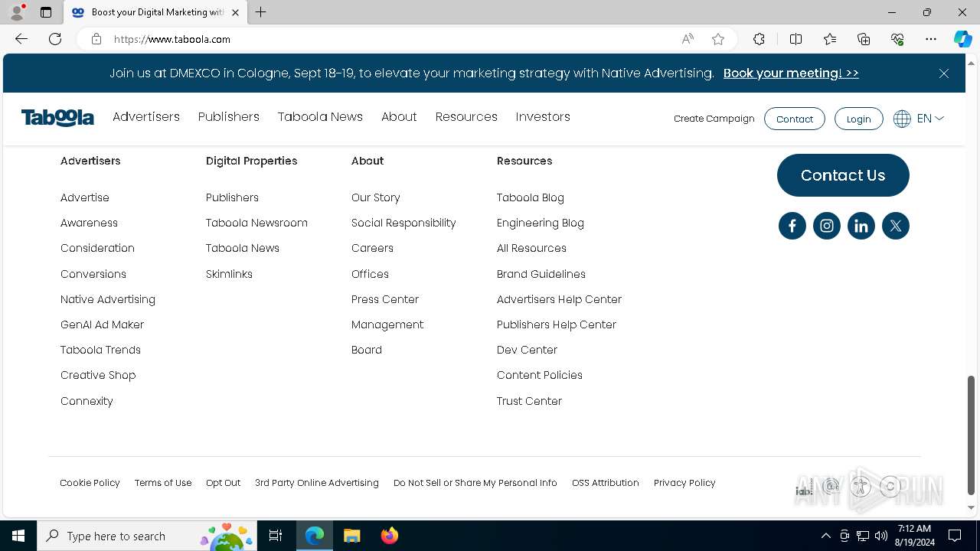
Task: Open browser profile icon
Action: coord(16,12)
